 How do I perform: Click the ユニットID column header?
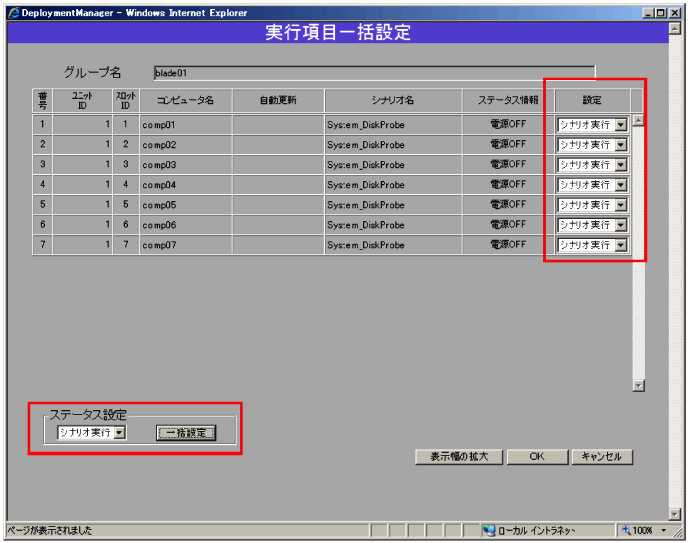82,100
